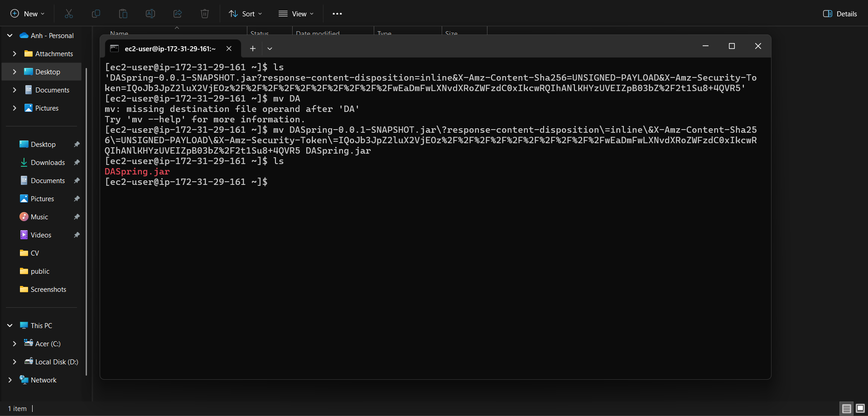Click the Rename icon in toolbar
Screen dimensions: 868x416
tap(150, 14)
